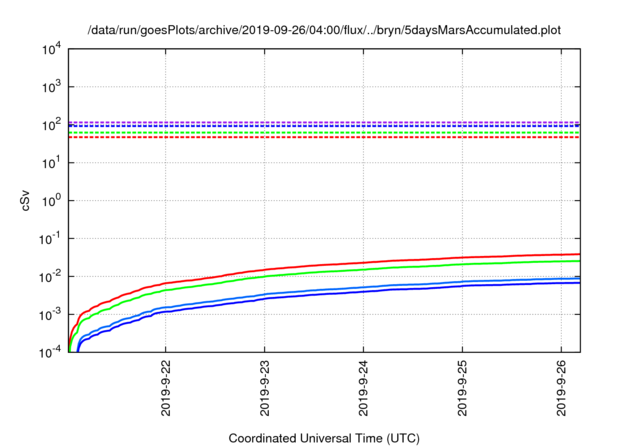Click the dashed green limit line
The image size is (640, 448).
[x=324, y=133]
